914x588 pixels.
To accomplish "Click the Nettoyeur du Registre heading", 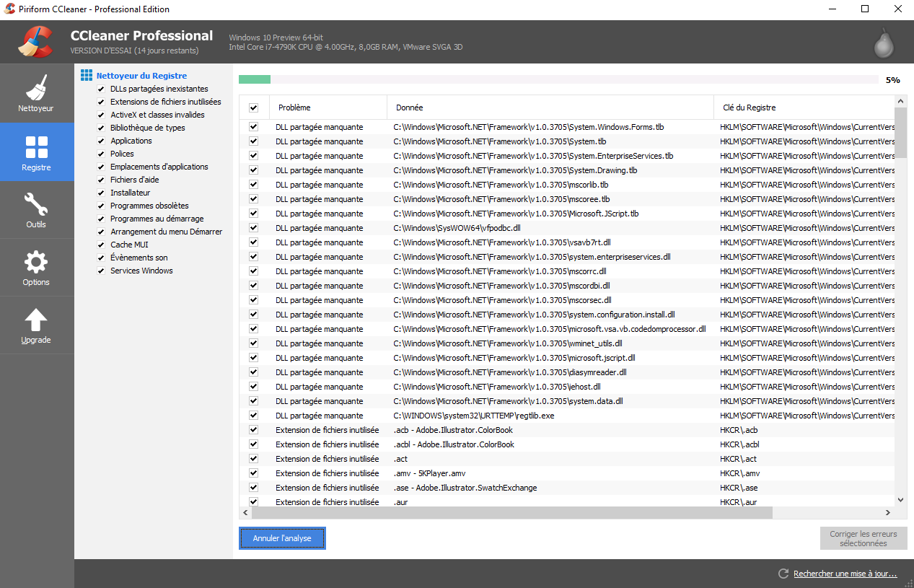I will pyautogui.click(x=141, y=76).
